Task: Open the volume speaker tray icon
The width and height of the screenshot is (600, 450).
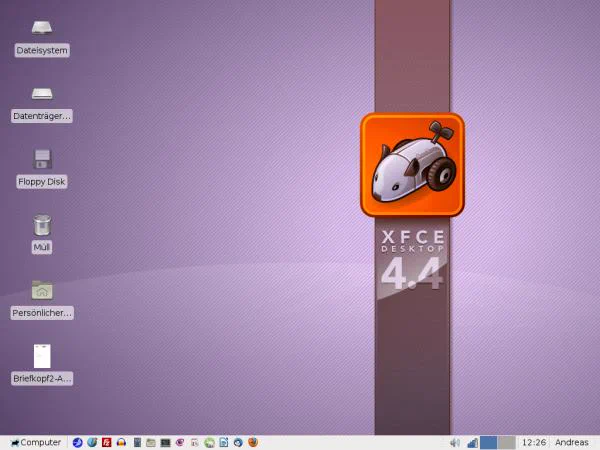Action: pos(455,443)
